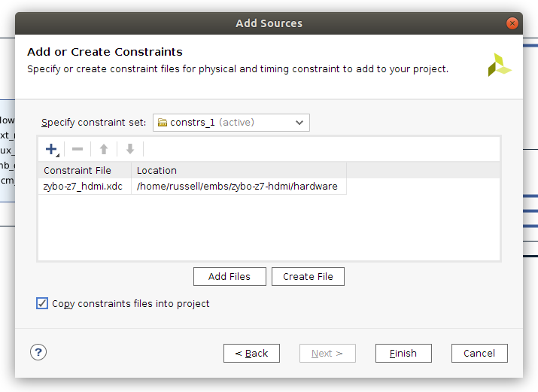Close the Add Sources dialog
This screenshot has width=538, height=392.
pyautogui.click(x=512, y=23)
